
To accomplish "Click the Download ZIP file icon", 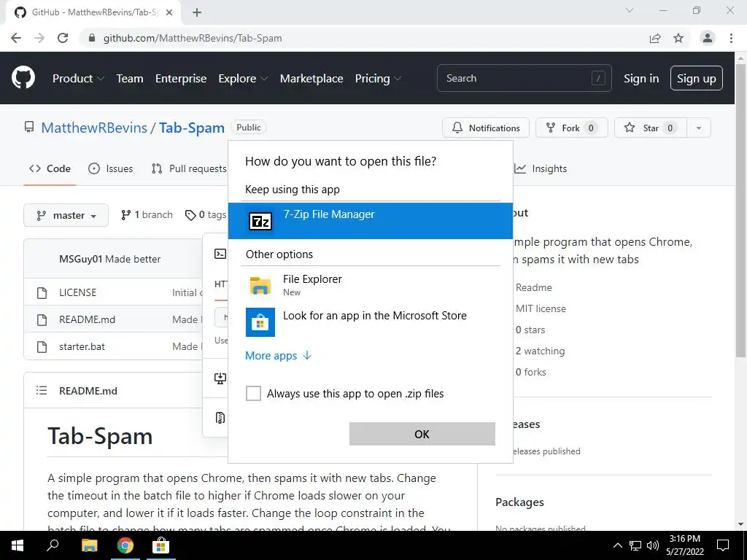I will point(220,418).
